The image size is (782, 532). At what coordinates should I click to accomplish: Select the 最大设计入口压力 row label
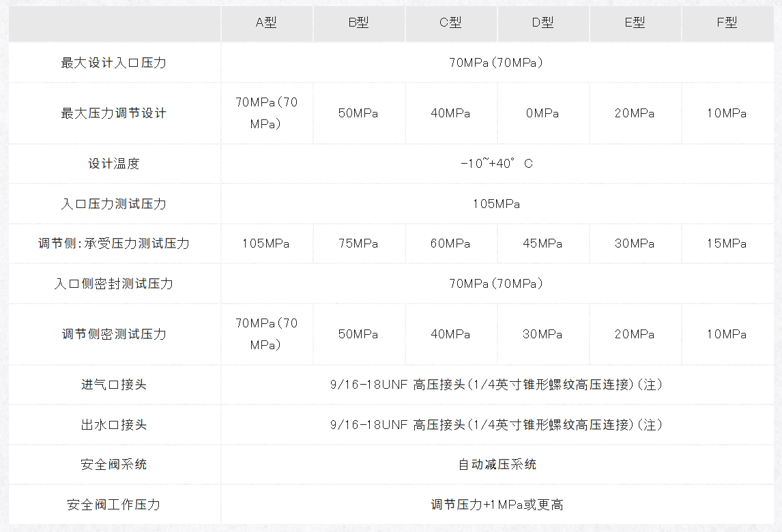[x=114, y=63]
